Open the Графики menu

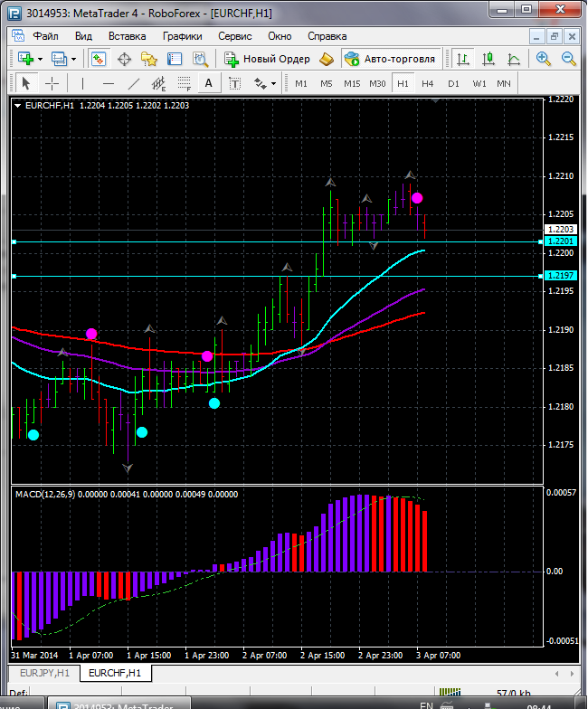[182, 36]
